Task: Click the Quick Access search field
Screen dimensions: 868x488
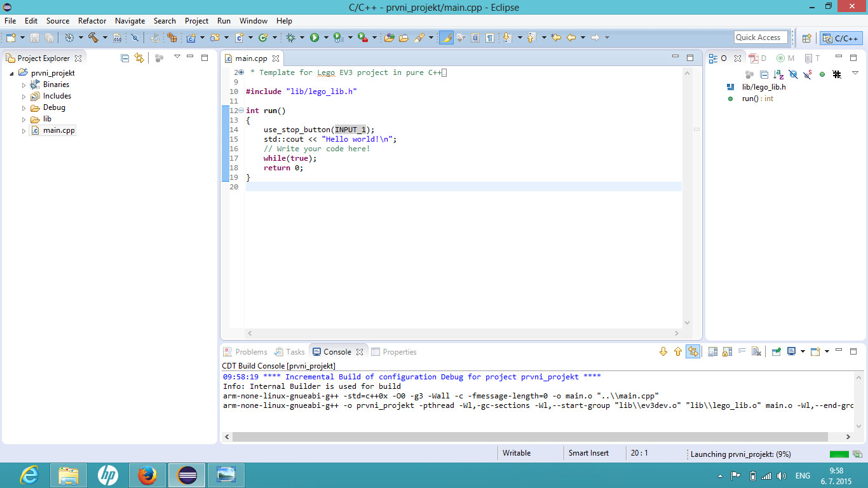Action: click(761, 37)
